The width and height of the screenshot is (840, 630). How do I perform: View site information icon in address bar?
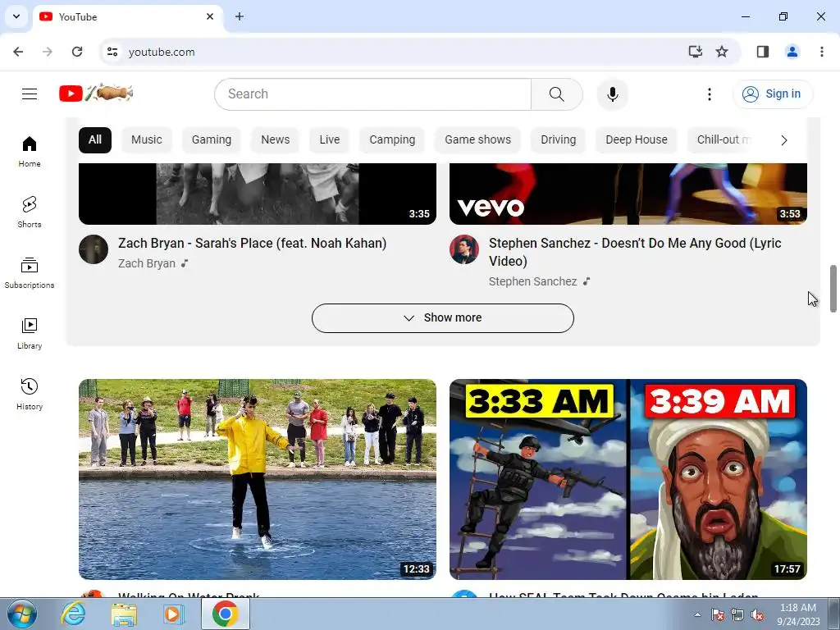(112, 52)
